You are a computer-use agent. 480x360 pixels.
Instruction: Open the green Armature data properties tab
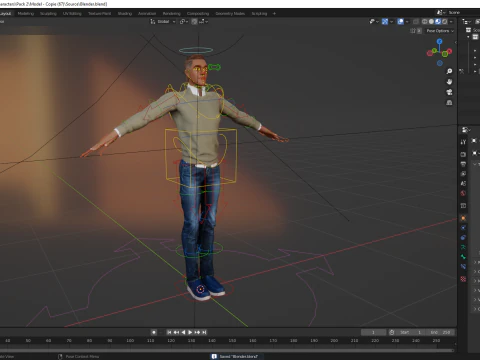tap(463, 247)
